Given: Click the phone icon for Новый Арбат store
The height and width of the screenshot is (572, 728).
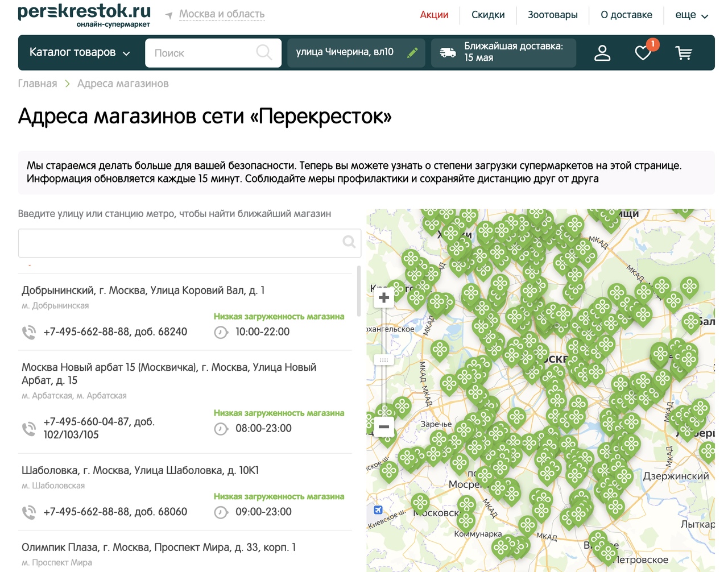Looking at the screenshot, I should pyautogui.click(x=28, y=429).
